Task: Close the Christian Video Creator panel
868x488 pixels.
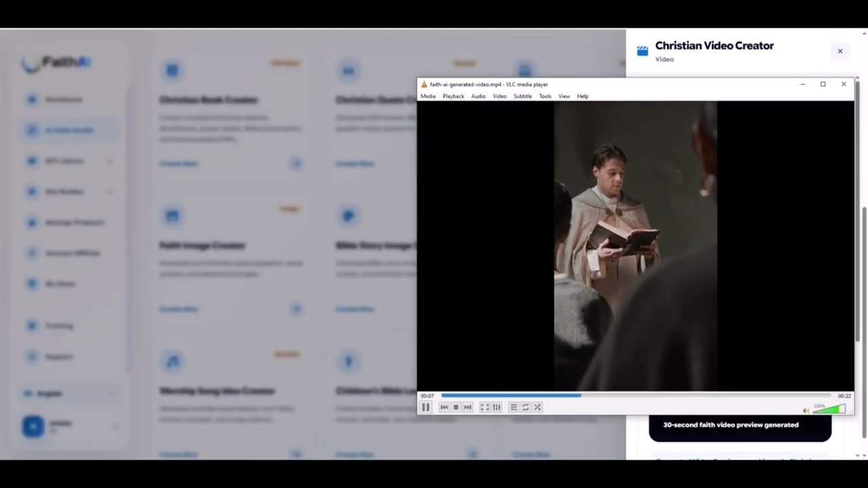Action: click(x=840, y=51)
